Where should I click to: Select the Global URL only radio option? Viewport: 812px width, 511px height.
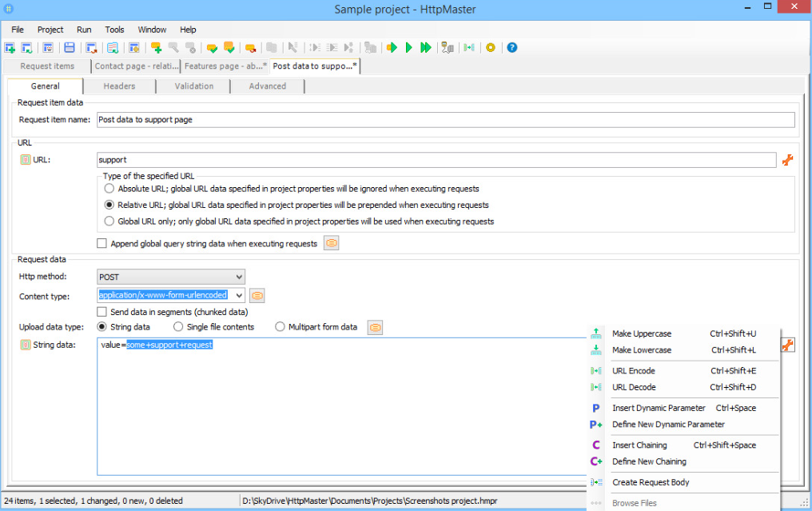click(109, 222)
